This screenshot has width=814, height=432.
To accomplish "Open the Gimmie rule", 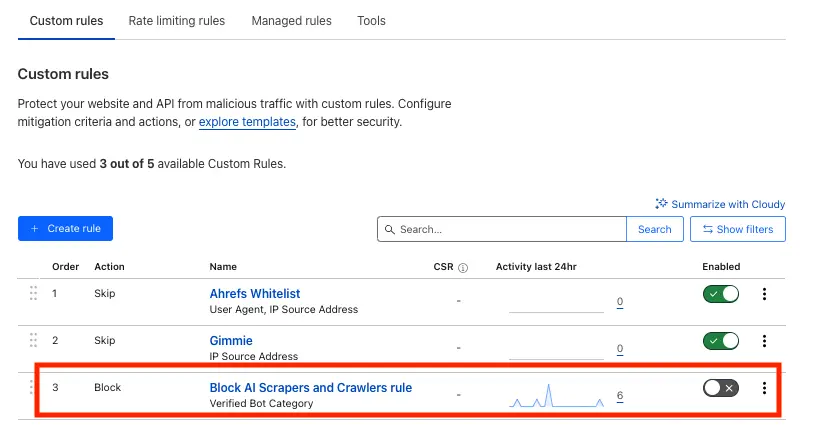I will [x=231, y=341].
